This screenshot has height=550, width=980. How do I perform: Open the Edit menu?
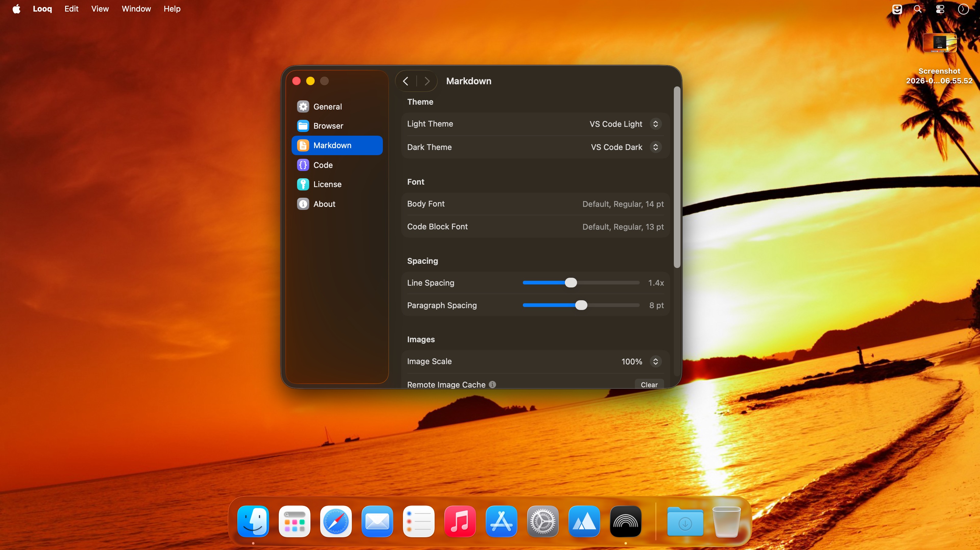coord(72,9)
